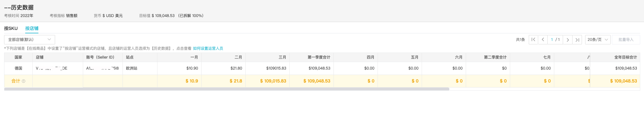Go to first page of results
This screenshot has height=114, width=644.
coord(533,40)
